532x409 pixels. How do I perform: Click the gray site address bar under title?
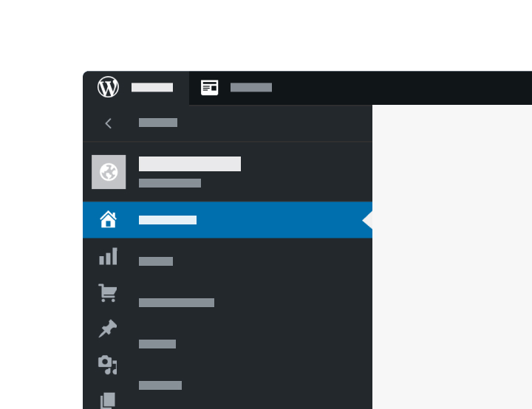tap(170, 183)
